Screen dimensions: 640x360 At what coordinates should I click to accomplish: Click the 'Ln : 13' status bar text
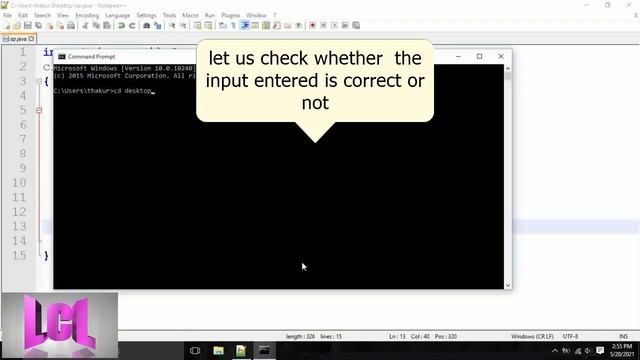pos(397,337)
